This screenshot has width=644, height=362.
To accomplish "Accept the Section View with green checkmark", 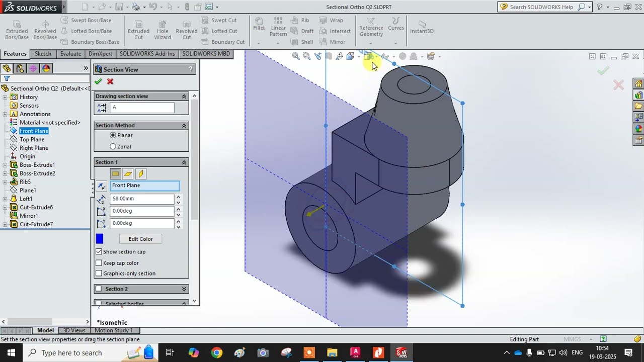I will [x=98, y=81].
